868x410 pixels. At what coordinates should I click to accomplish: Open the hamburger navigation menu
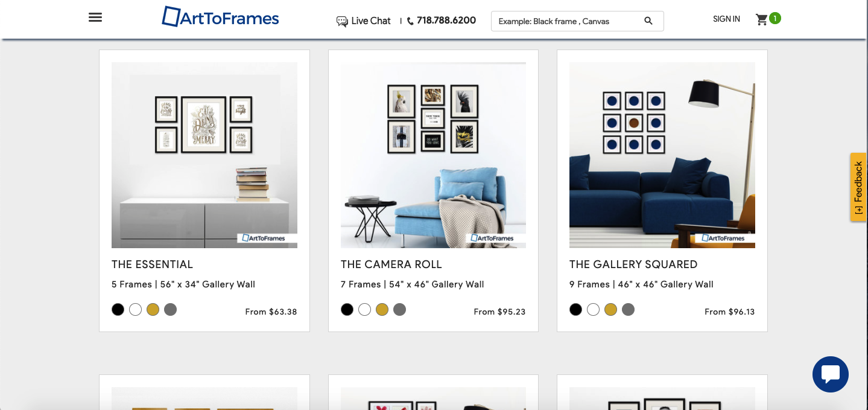(x=95, y=18)
